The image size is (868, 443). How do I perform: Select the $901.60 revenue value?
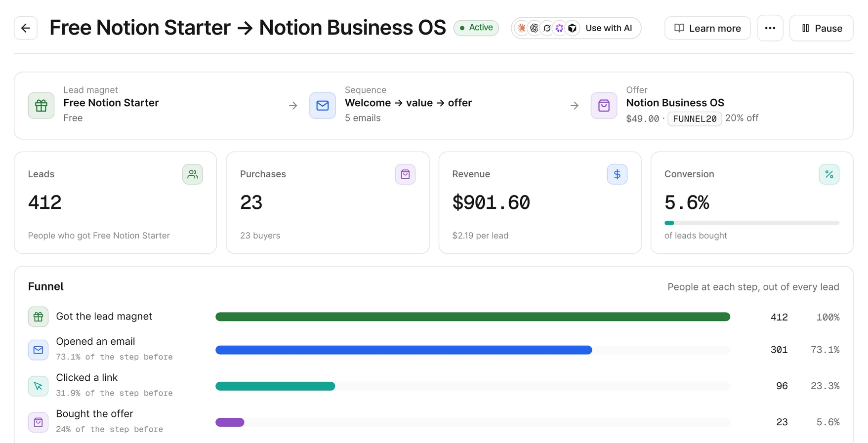click(491, 202)
